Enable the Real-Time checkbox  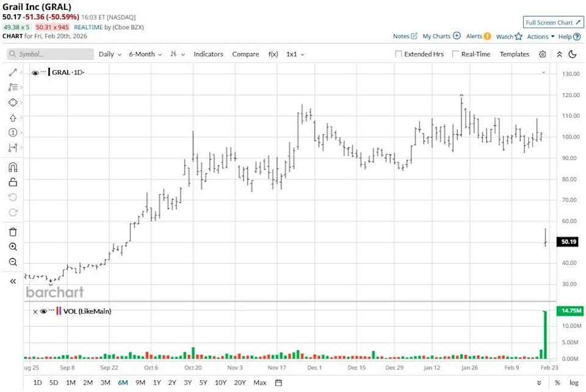click(x=455, y=54)
